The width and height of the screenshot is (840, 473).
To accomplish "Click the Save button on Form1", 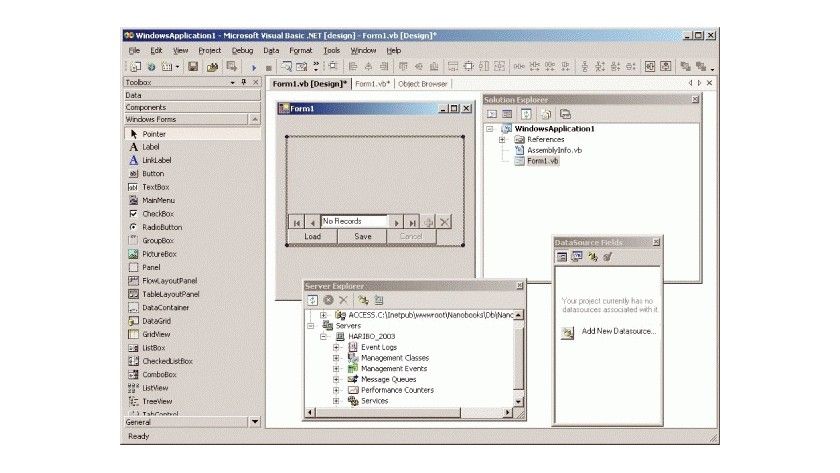I will (x=362, y=237).
